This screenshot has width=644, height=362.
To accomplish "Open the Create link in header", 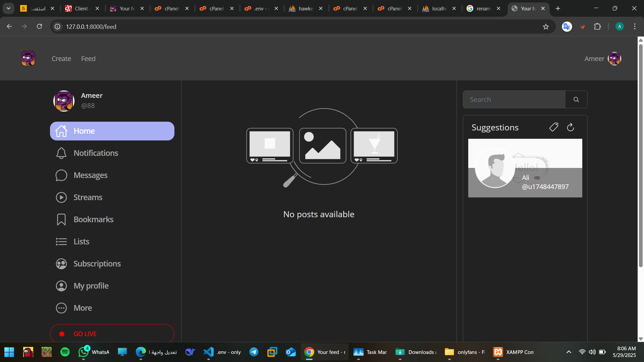I will pos(61,59).
